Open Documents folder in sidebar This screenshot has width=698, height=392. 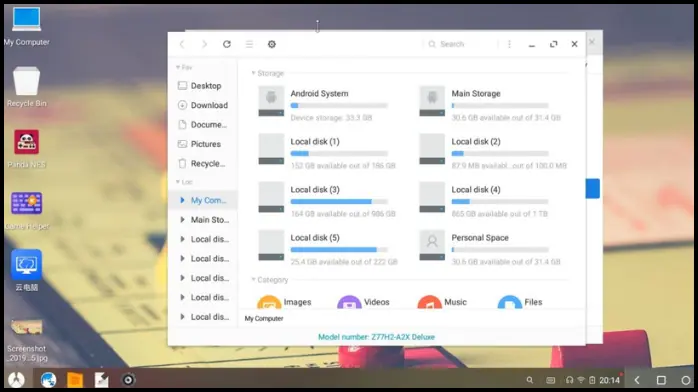[x=203, y=125]
